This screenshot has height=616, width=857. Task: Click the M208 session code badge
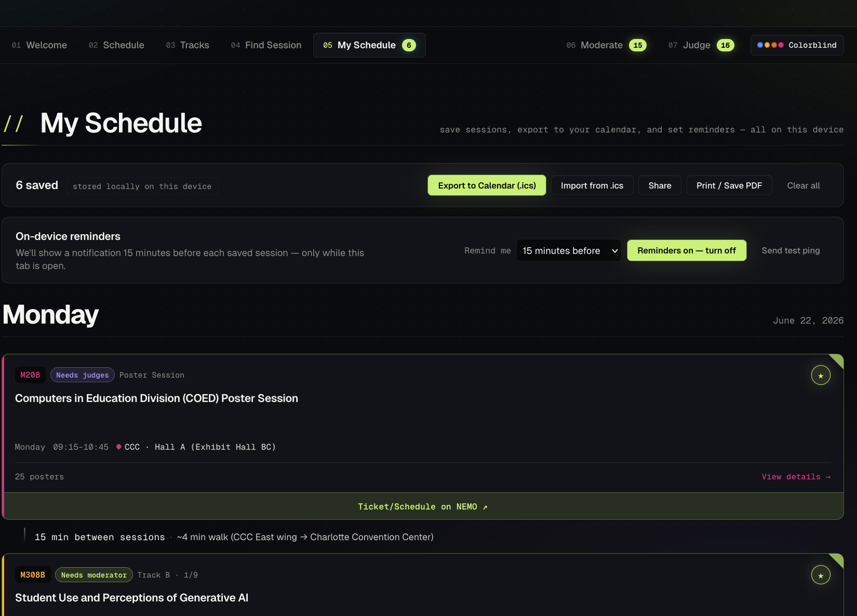tap(30, 375)
